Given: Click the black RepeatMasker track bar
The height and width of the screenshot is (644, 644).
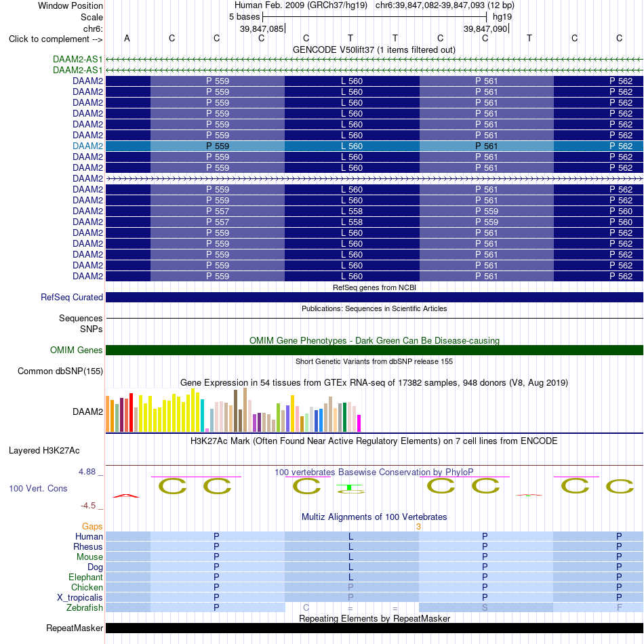Looking at the screenshot, I should pyautogui.click(x=374, y=628).
